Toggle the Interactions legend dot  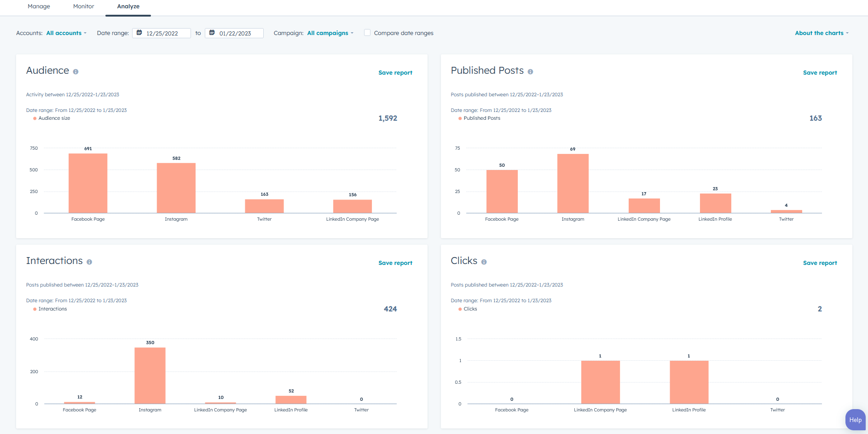[35, 309]
